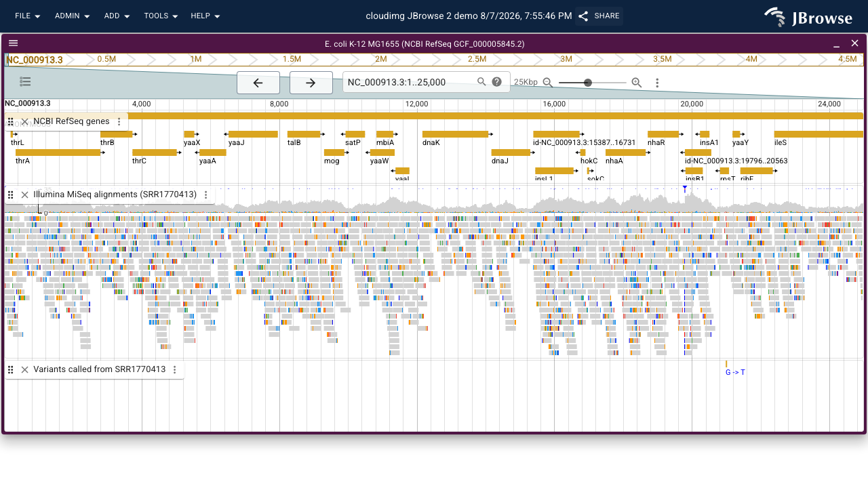Open the location search help icon

point(497,82)
